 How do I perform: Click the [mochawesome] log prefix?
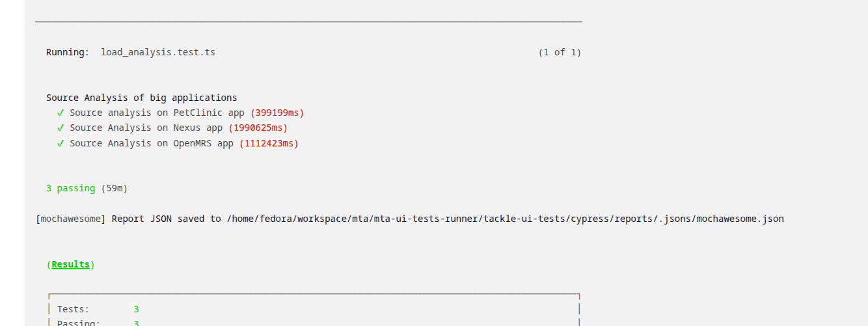tap(70, 219)
